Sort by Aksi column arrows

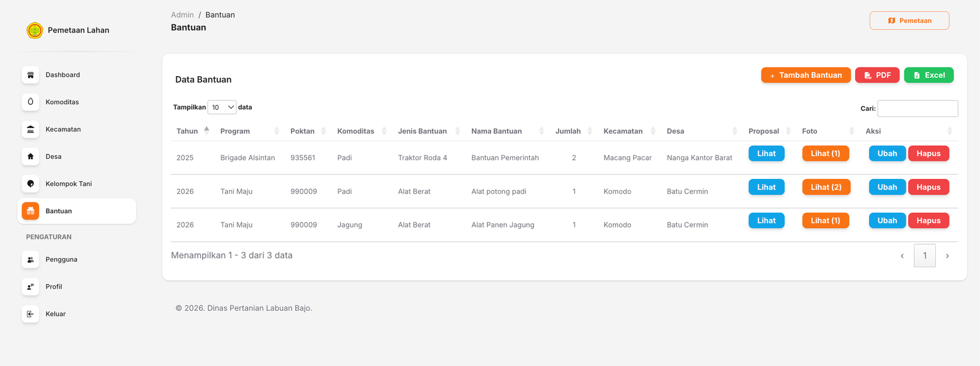click(x=950, y=131)
